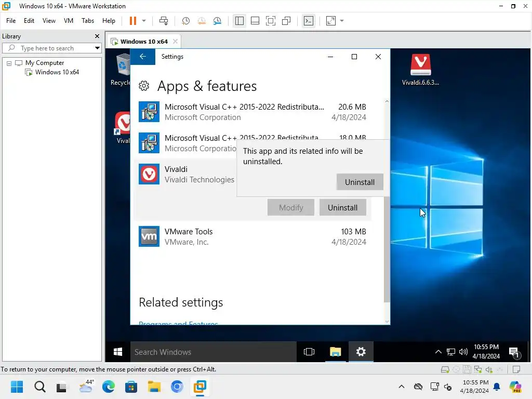
Task: Click the VMware status bar message icon
Action: [516, 369]
